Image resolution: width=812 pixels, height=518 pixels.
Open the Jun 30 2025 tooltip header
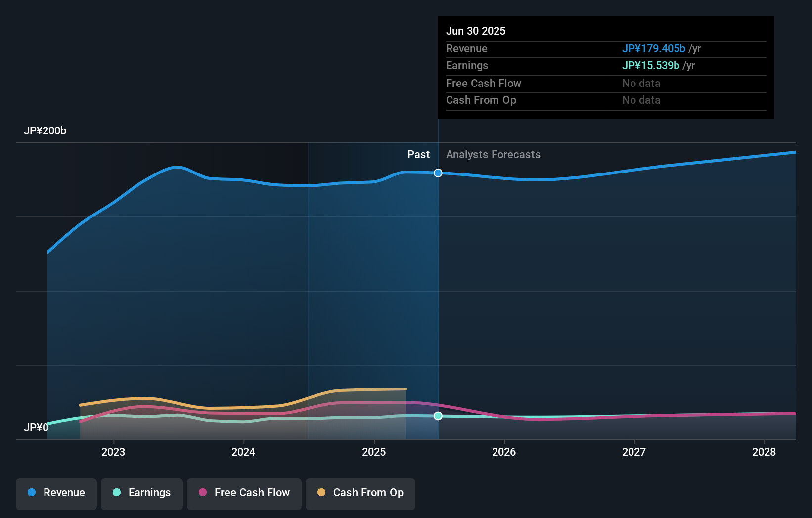tap(476, 31)
